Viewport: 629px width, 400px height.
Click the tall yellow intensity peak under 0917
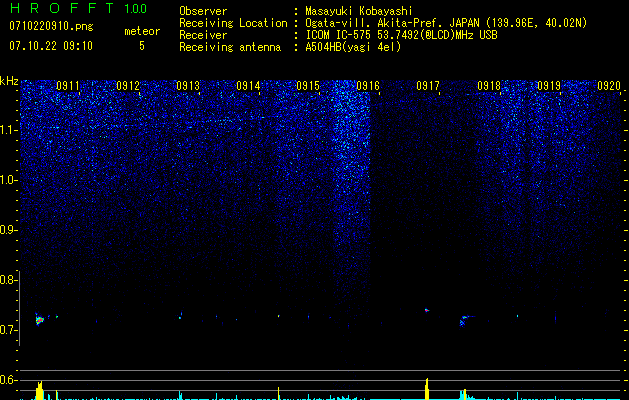pos(427,389)
